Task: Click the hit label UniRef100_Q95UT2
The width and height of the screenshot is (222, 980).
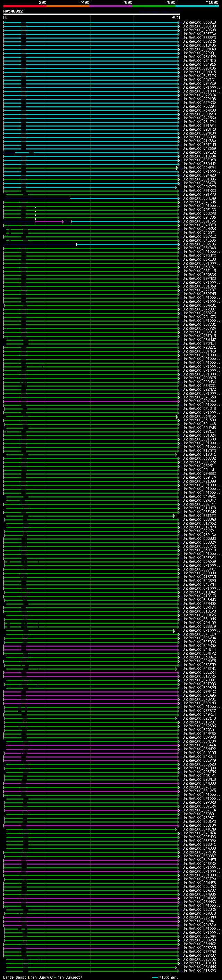Action: tap(199, 256)
